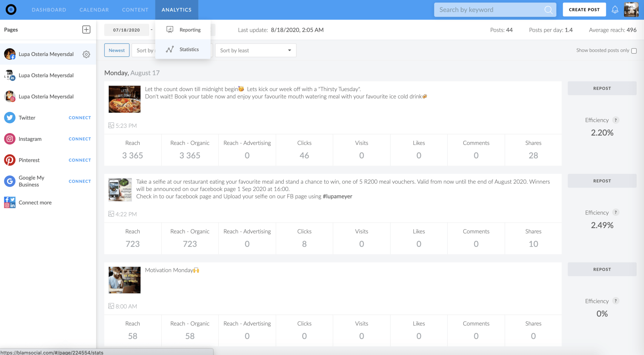Click help icon beside 2.20% Efficiency

[615, 120]
